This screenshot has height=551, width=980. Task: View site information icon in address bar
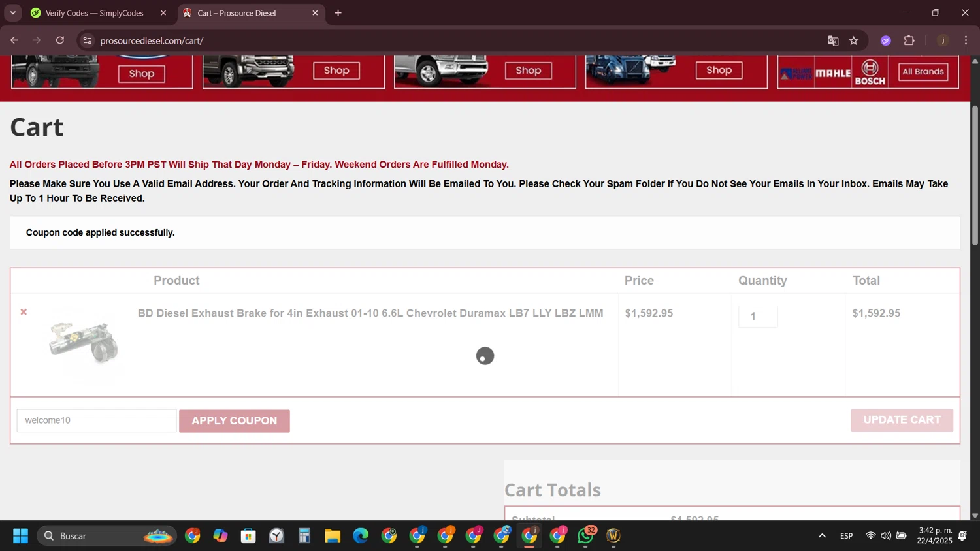(x=87, y=40)
